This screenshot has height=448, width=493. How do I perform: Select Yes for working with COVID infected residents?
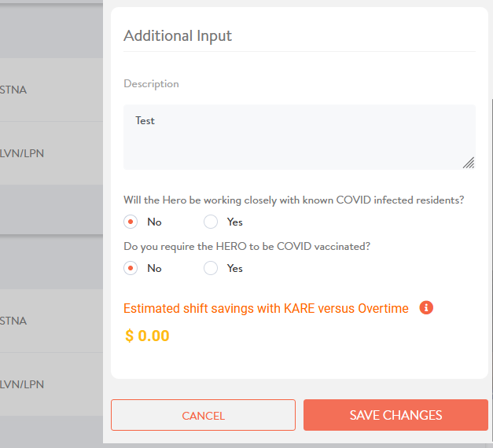coord(211,222)
